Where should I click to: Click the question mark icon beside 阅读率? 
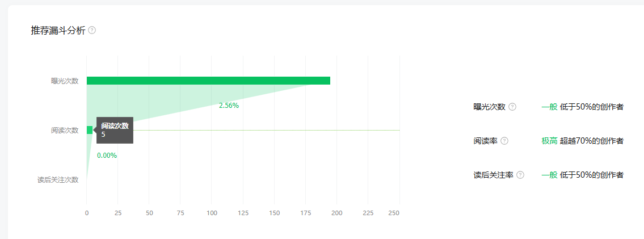504,141
